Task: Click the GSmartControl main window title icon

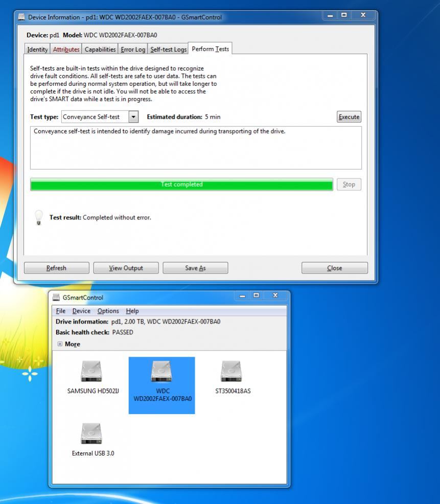Action: (x=56, y=297)
